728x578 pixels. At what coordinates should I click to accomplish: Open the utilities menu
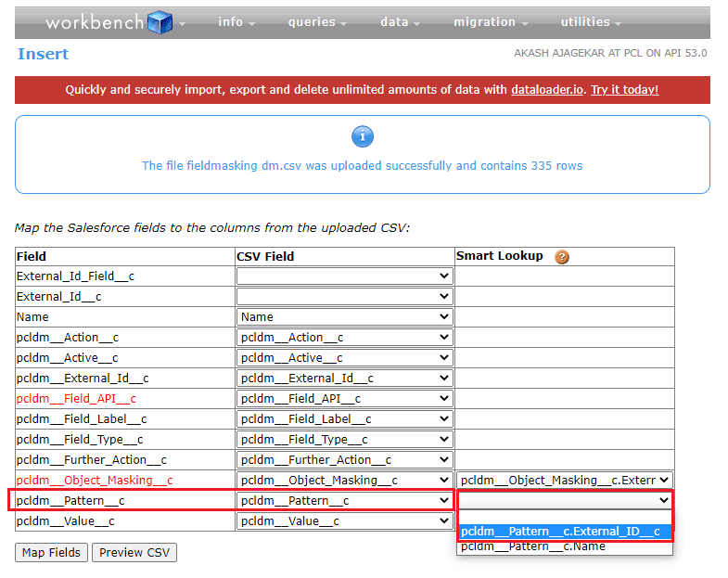coord(591,22)
